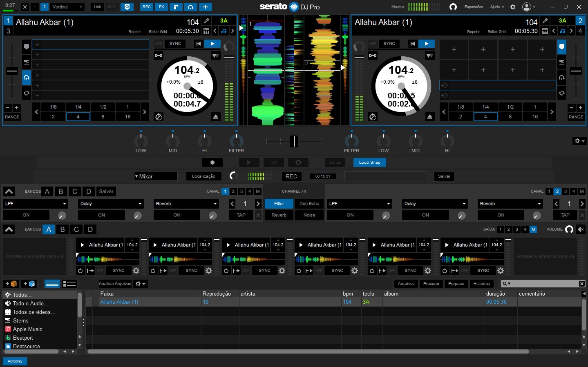The width and height of the screenshot is (588, 367).
Task: Open the left Reverb effect dropdown
Action: coord(186,204)
